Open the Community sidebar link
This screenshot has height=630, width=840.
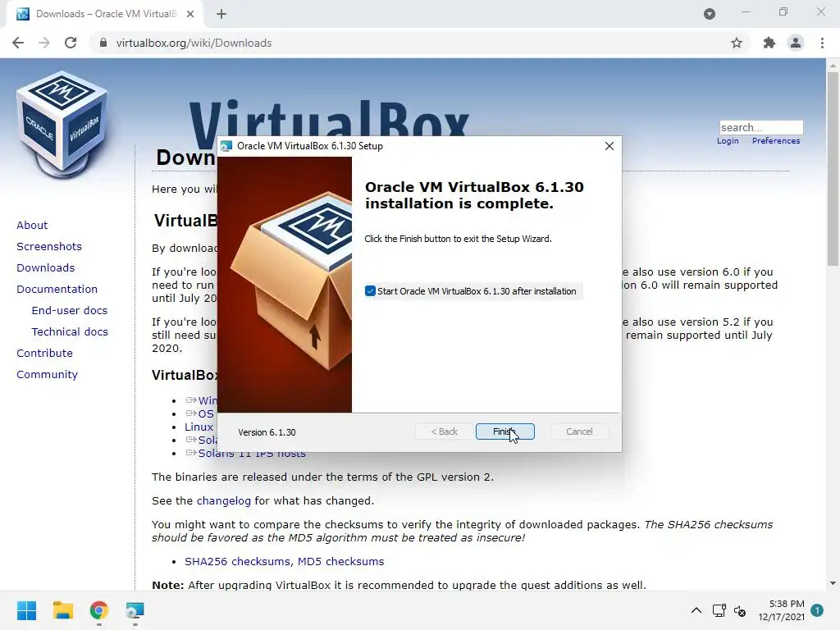click(47, 375)
